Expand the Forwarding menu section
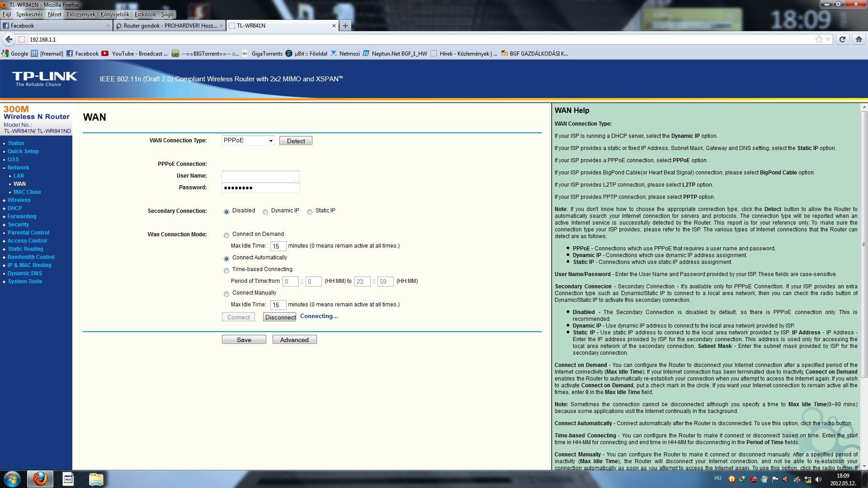868x488 pixels. click(x=22, y=216)
